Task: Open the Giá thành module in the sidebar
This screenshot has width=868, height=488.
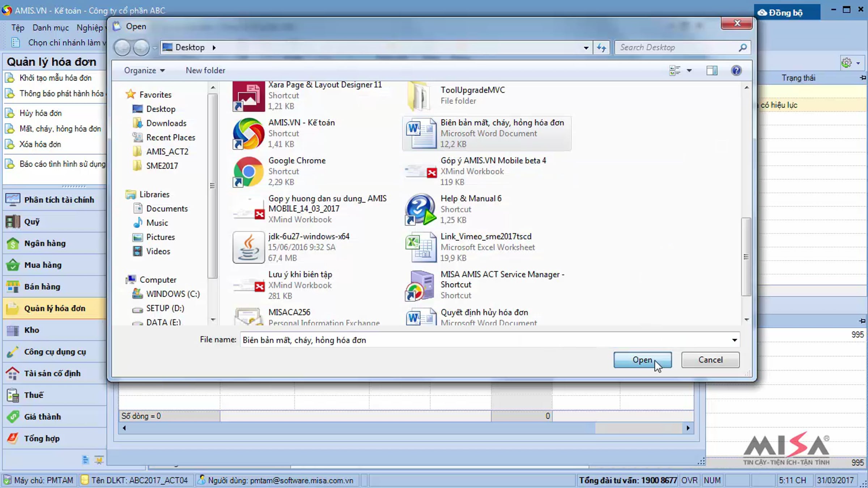Action: [54, 417]
